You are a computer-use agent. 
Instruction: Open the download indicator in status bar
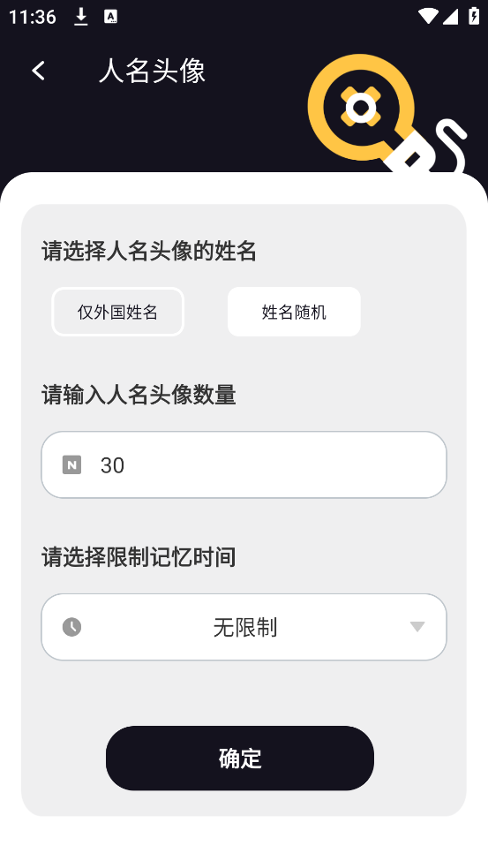pos(81,17)
